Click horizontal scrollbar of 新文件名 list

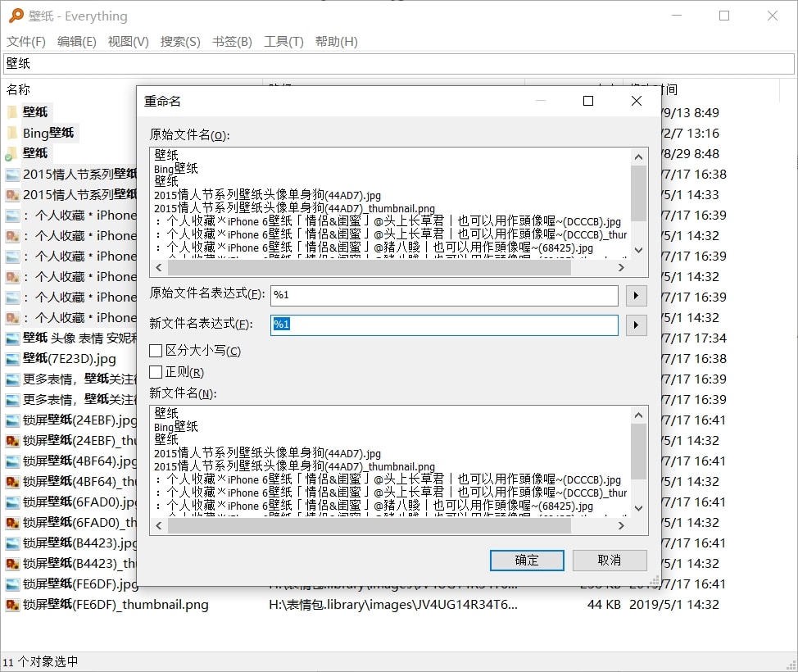pos(385,525)
